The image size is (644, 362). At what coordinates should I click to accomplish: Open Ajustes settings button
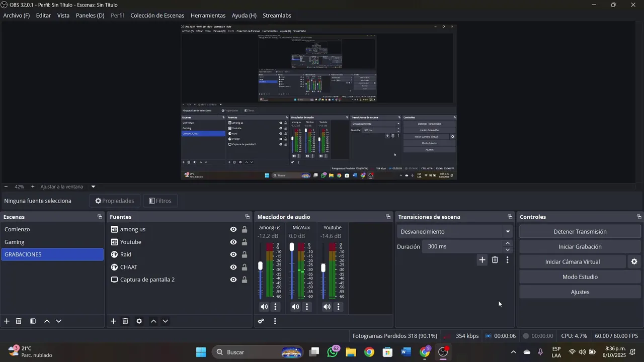580,292
